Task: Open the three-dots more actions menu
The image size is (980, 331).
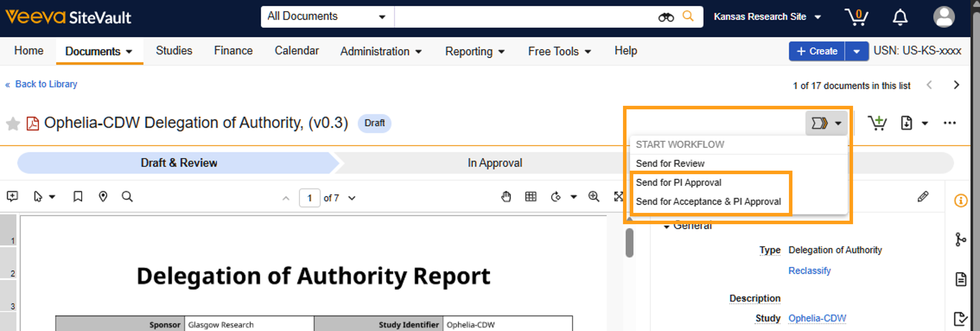Action: [949, 123]
